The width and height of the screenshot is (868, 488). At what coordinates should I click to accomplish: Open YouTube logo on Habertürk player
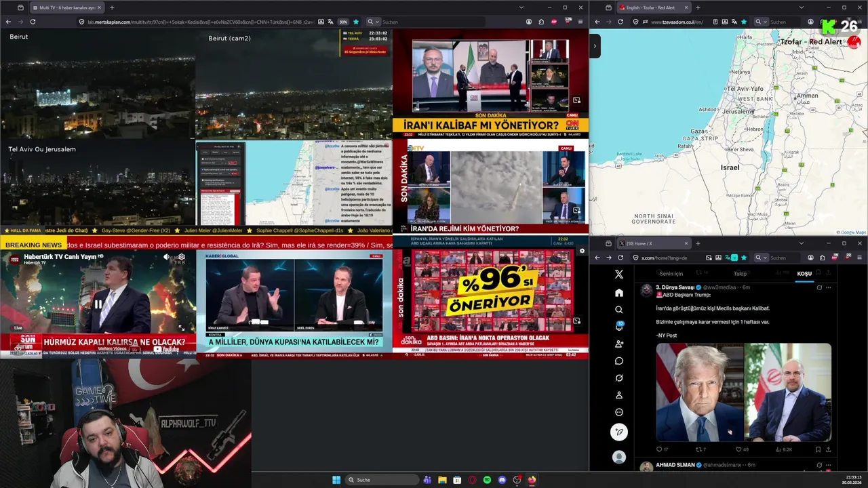(x=166, y=350)
